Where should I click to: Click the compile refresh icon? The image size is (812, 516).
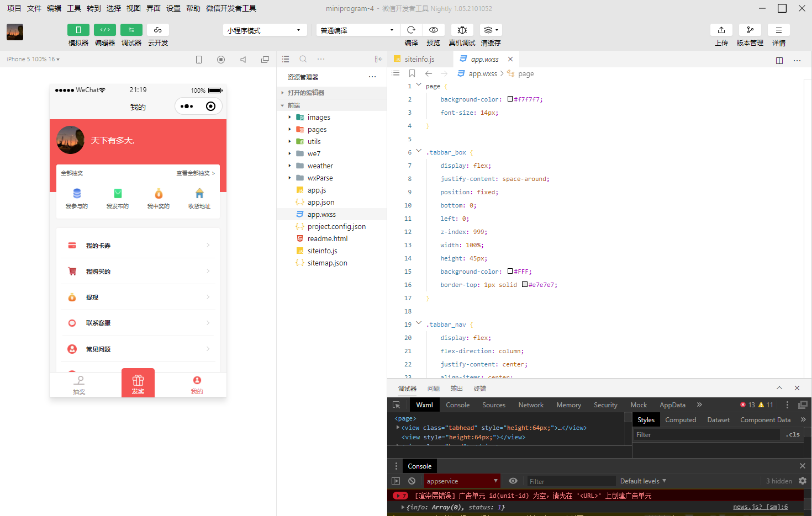[411, 30]
